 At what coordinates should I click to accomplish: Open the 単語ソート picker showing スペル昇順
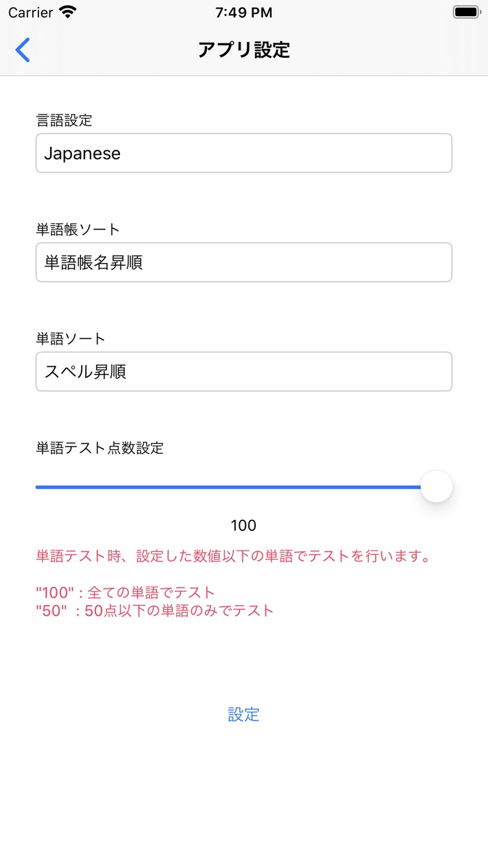pos(244,372)
